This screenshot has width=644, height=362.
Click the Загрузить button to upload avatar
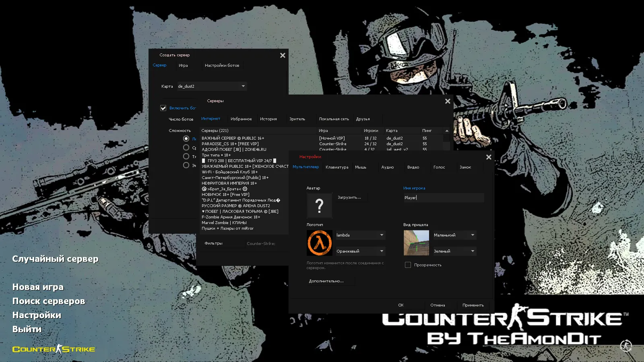349,197
